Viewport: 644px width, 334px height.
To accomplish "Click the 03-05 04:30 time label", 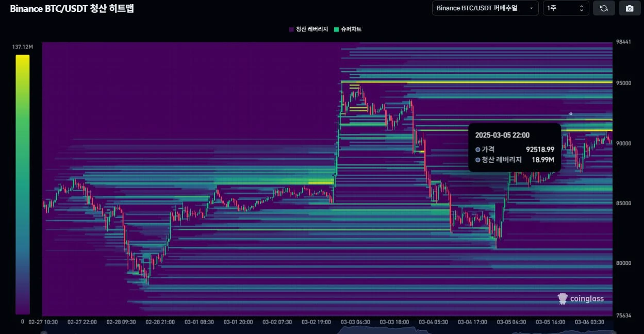I will tap(511, 322).
